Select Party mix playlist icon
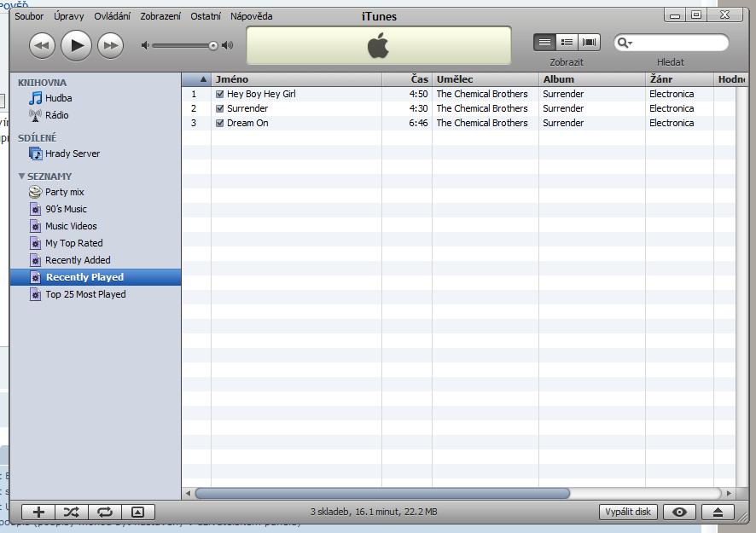This screenshot has height=533, width=756. click(x=35, y=192)
